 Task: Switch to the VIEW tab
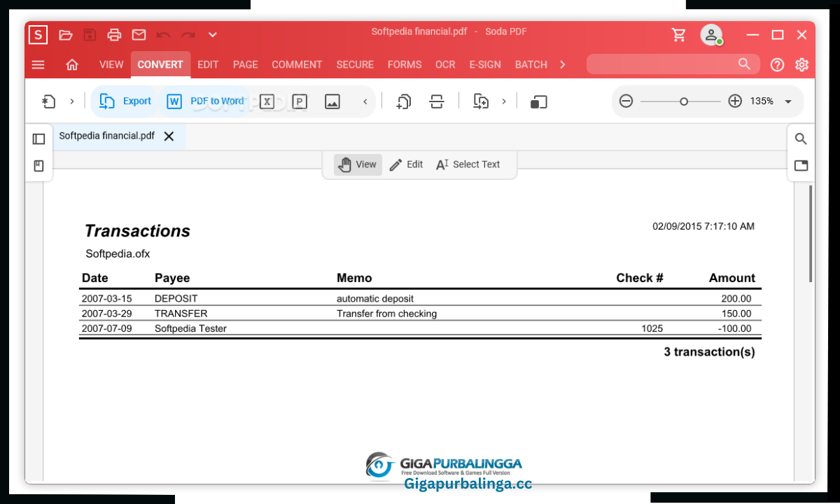point(111,64)
